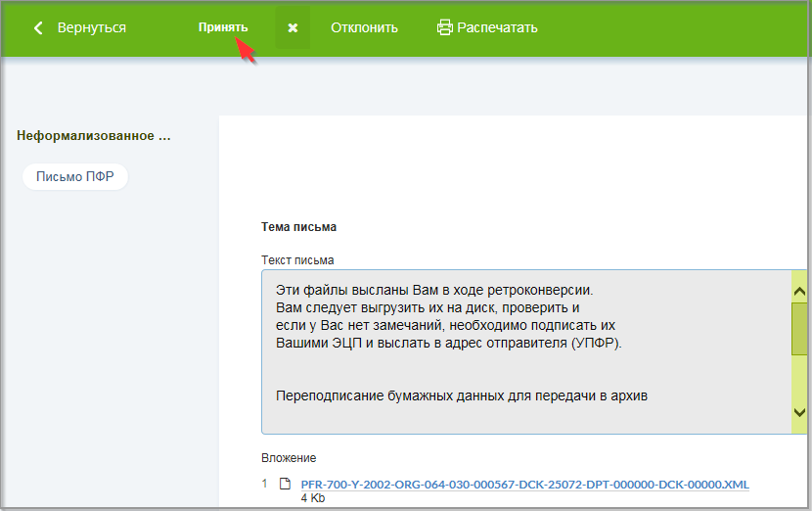
Task: Click attachment number 1 in the list
Action: pos(264,485)
